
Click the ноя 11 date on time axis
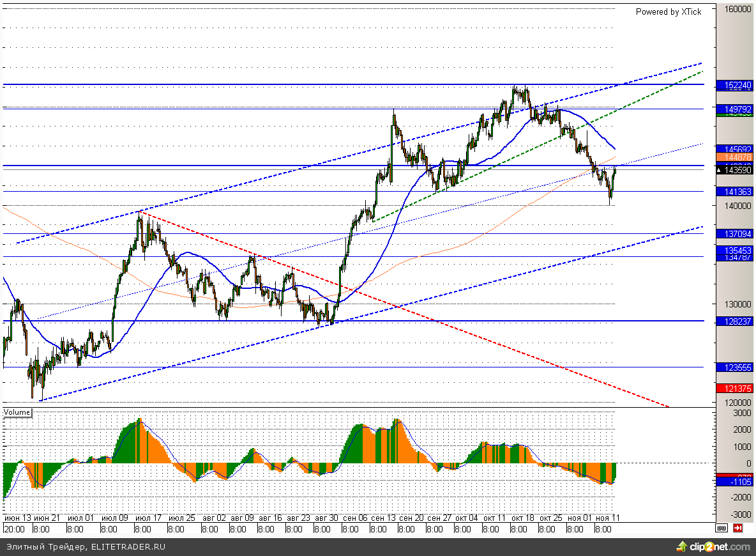coord(607,518)
